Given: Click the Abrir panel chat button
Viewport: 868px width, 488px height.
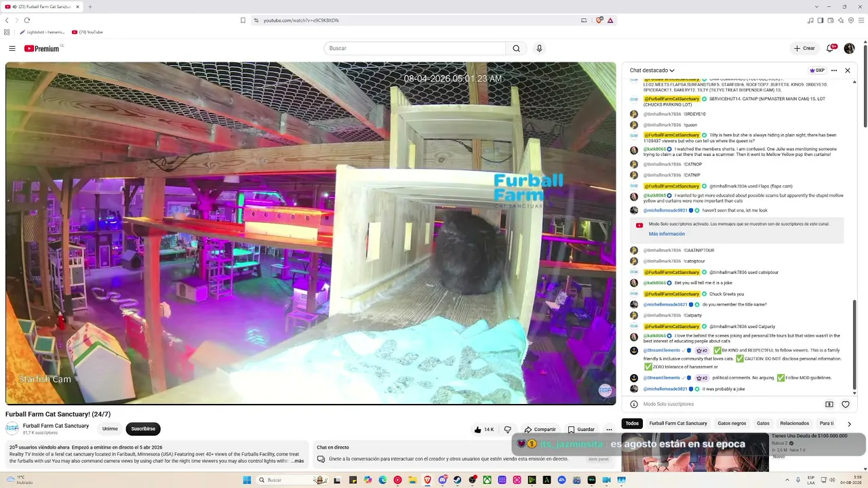Looking at the screenshot, I should tap(598, 459).
